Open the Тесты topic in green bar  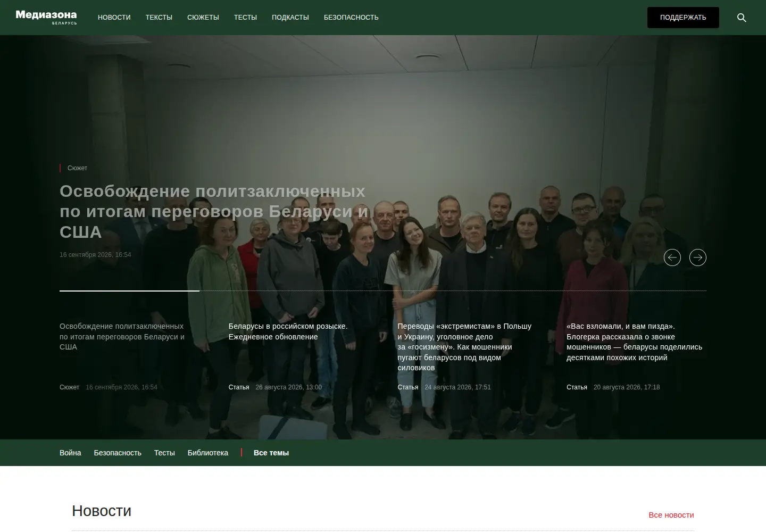coord(164,453)
